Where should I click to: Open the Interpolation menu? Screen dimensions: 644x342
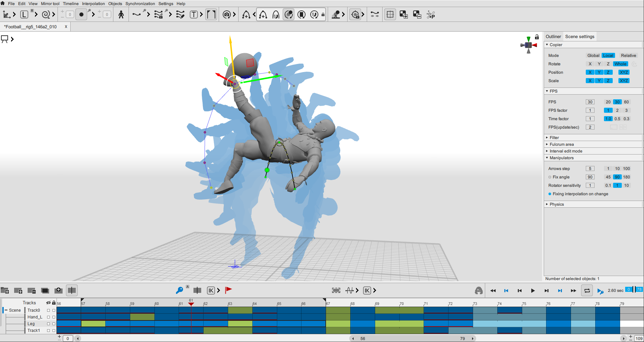[x=93, y=4]
